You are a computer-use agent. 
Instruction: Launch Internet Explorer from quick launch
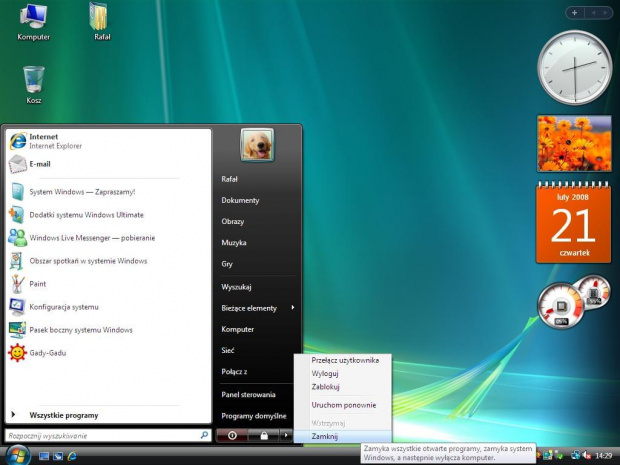tap(72, 456)
